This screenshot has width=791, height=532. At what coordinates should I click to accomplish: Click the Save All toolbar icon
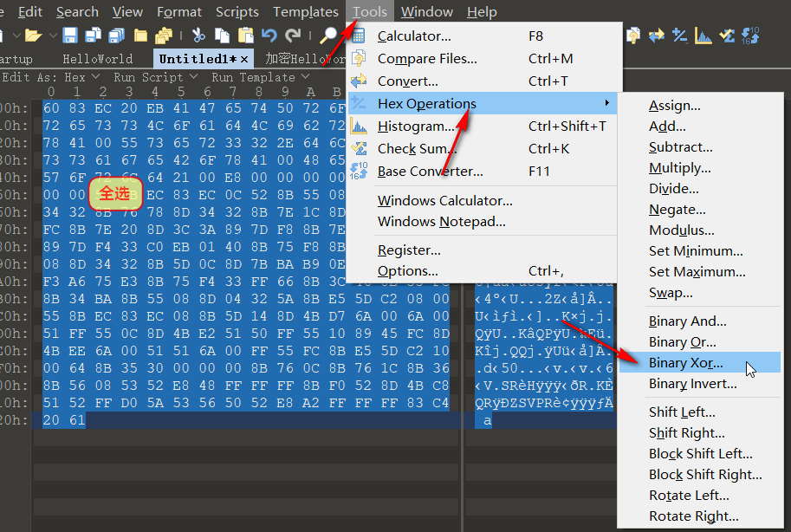117,36
